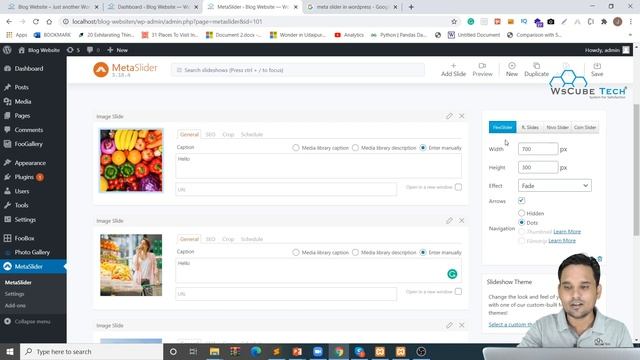Click the shopper thumbnail of the second slide
The image size is (640, 360).
coord(131,265)
